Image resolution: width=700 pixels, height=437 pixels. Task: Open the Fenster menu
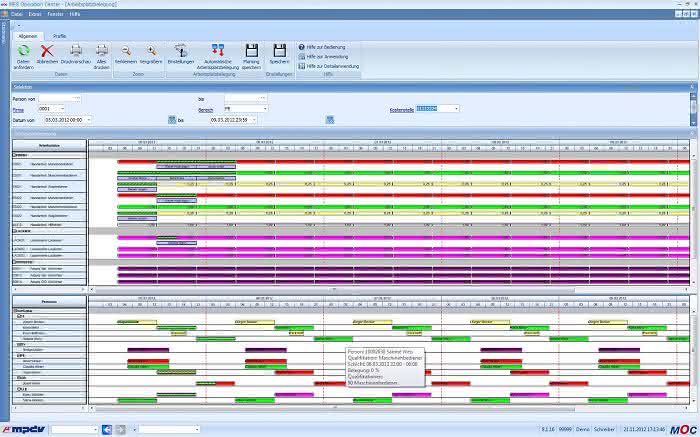coord(55,14)
